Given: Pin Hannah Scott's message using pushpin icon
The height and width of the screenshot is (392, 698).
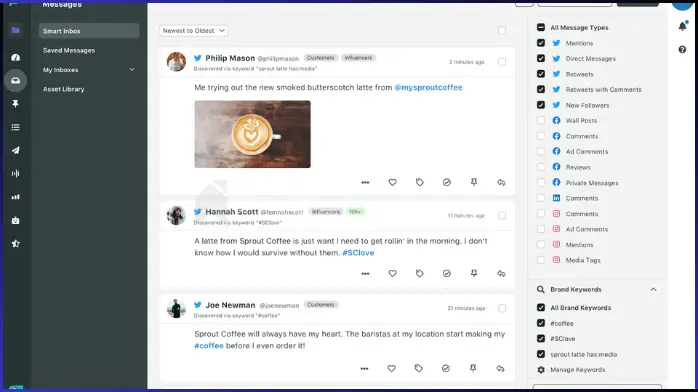Looking at the screenshot, I should click(x=474, y=274).
